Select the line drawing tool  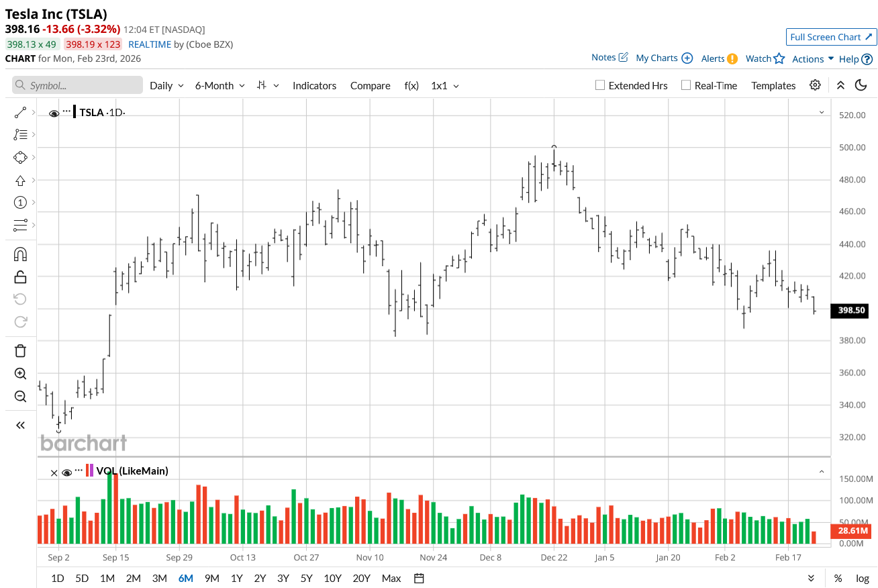(x=20, y=113)
